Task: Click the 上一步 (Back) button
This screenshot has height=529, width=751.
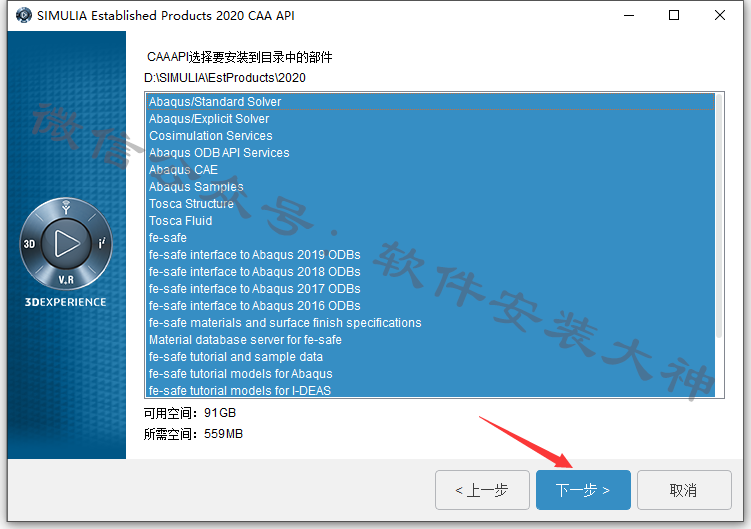Action: (482, 490)
